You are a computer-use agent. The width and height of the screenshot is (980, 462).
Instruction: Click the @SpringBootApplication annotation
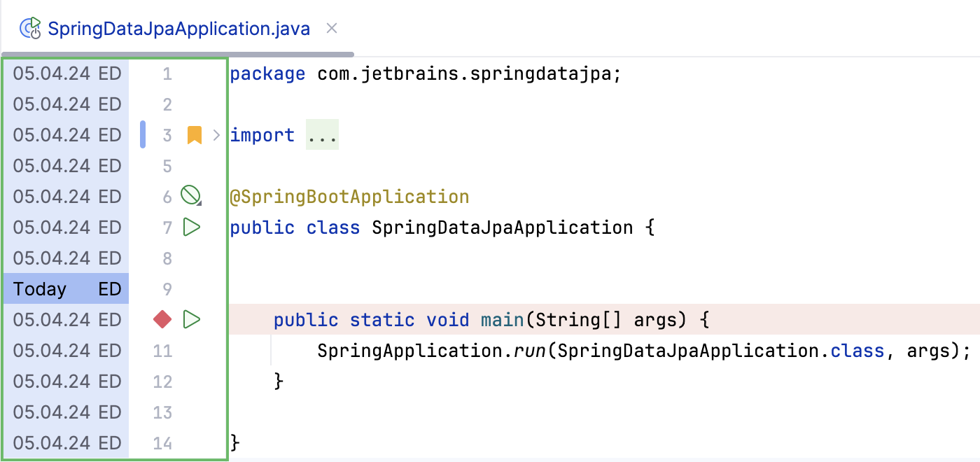pyautogui.click(x=349, y=197)
